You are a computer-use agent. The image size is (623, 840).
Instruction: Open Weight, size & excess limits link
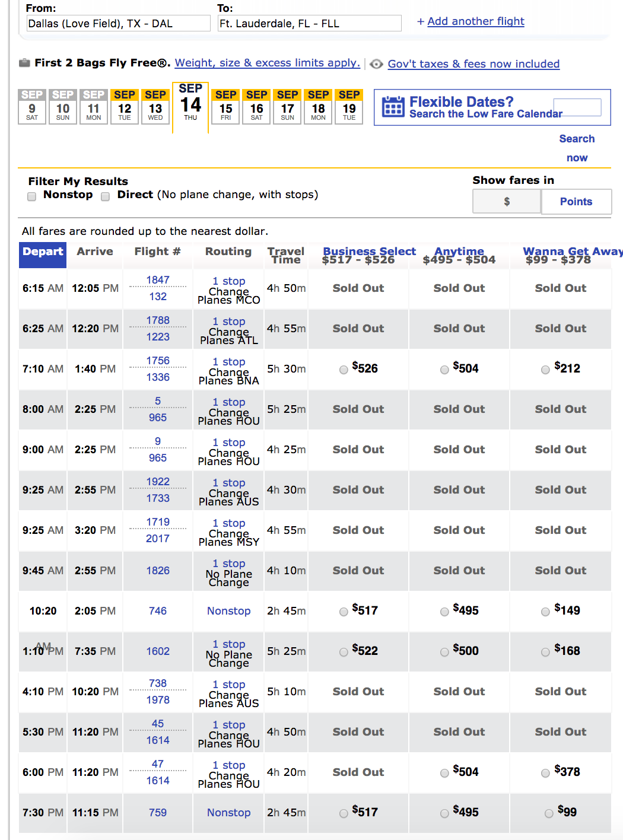point(267,63)
